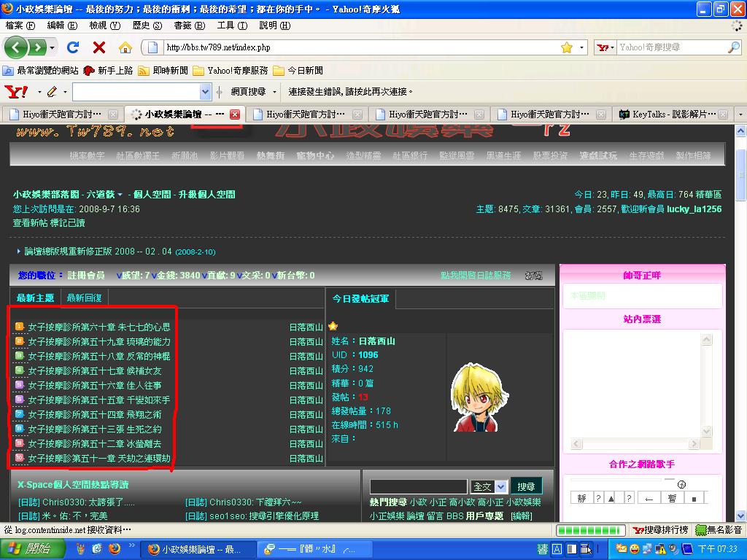Close the active 小政娛樂論壇 tab
Image resolution: width=747 pixels, height=560 pixels.
point(235,114)
